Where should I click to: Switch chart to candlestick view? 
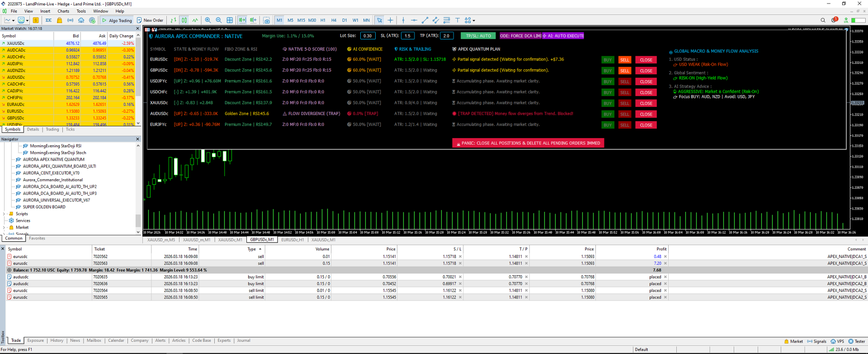click(x=184, y=20)
